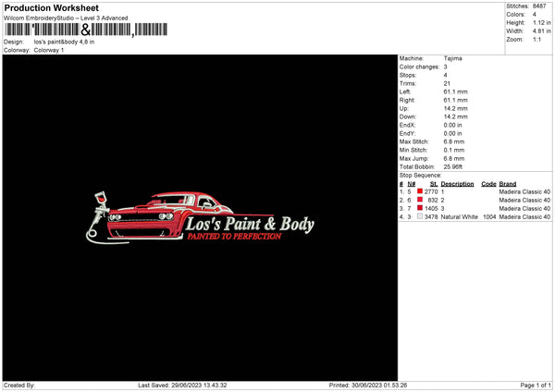Click the embroidered car design preview
The height and width of the screenshot is (392, 555).
(x=200, y=217)
